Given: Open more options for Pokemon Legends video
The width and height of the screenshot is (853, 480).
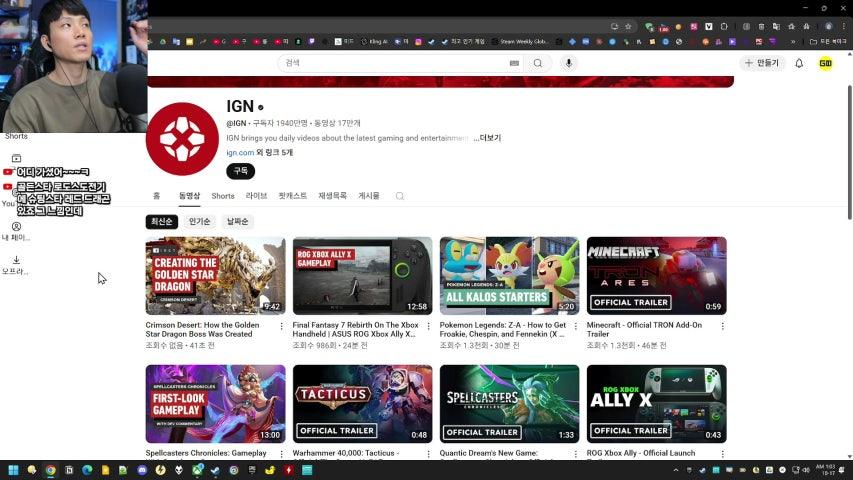Looking at the screenshot, I should coord(576,326).
